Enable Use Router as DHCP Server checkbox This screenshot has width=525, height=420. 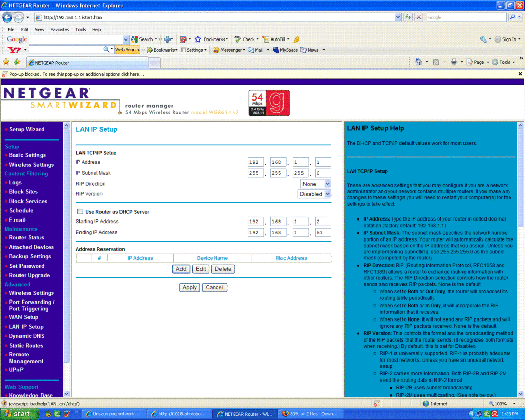point(80,212)
